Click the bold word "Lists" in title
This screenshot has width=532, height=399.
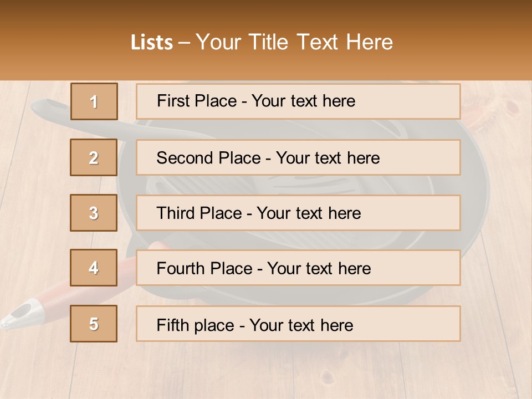(x=151, y=43)
